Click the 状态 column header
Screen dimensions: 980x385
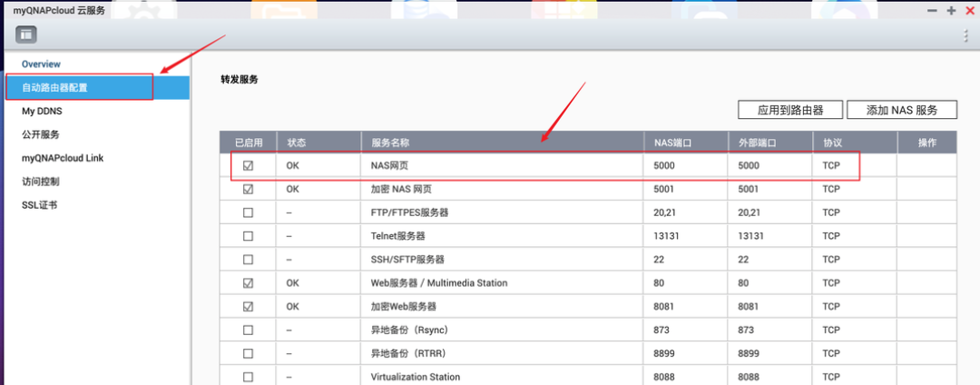coord(318,143)
